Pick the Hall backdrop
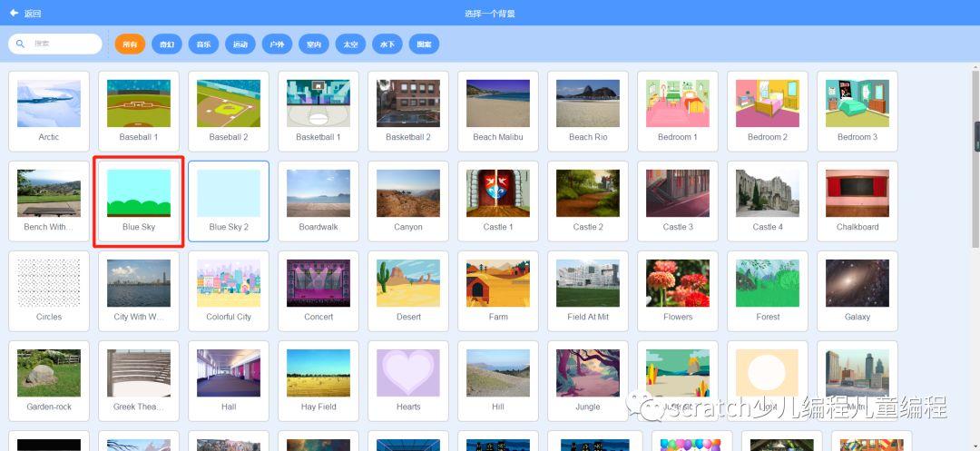Viewport: 980px width, 451px height. click(x=229, y=381)
